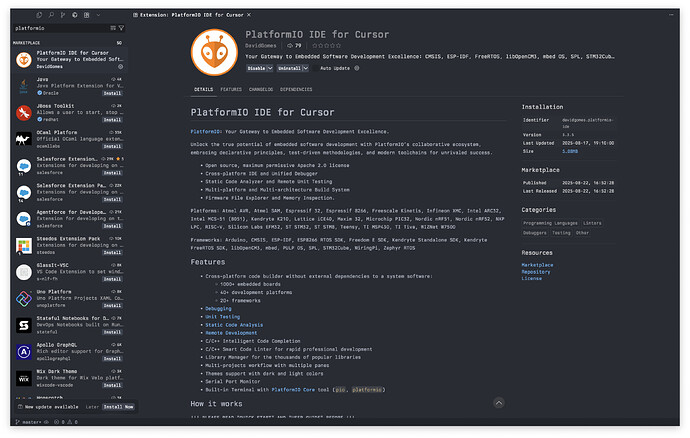Open the Explorer view icon
This screenshot has width=690, height=438.
(x=39, y=15)
